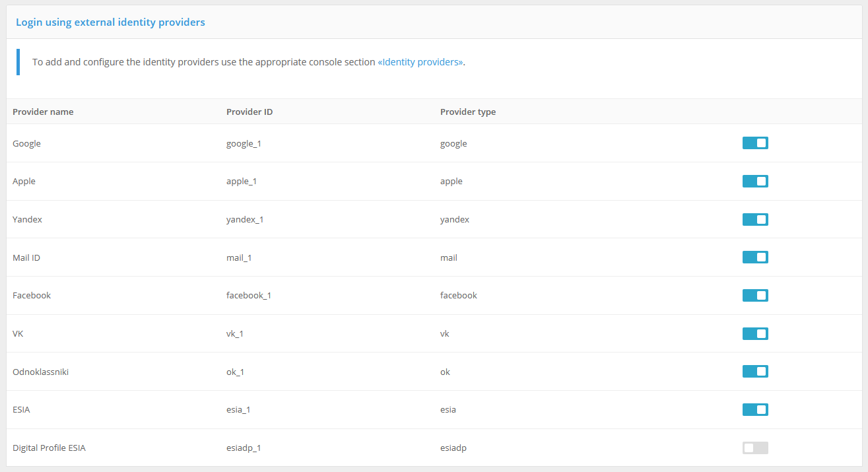Viewport: 868px width, 472px height.
Task: Open the «Identity providers» console link
Action: click(x=420, y=62)
